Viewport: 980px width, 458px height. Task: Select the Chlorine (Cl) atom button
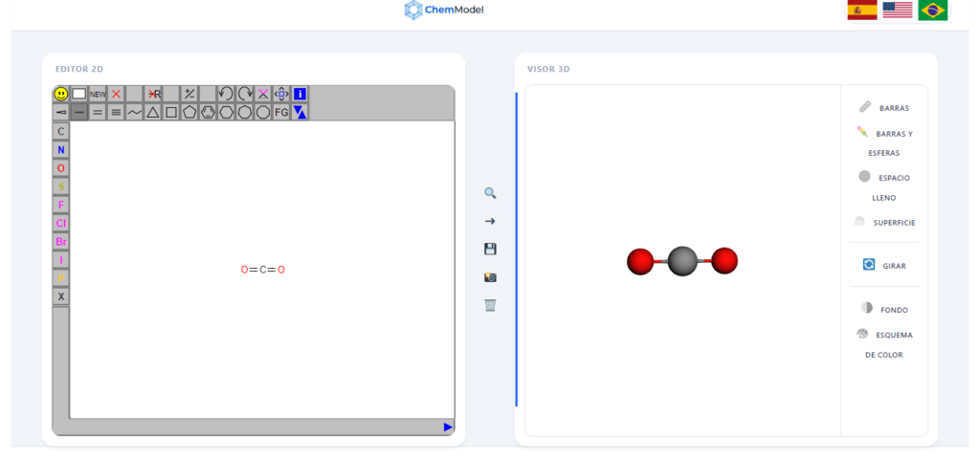tap(61, 224)
